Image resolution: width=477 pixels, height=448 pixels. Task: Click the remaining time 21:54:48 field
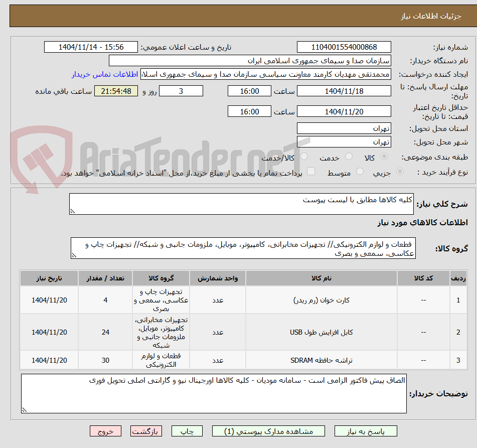(x=116, y=91)
